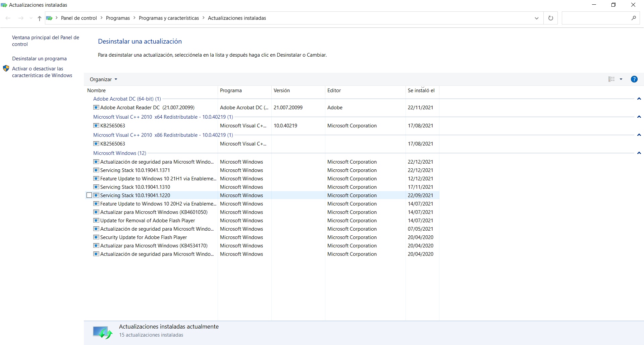
Task: Open the address bar history dropdown
Action: [x=536, y=18]
